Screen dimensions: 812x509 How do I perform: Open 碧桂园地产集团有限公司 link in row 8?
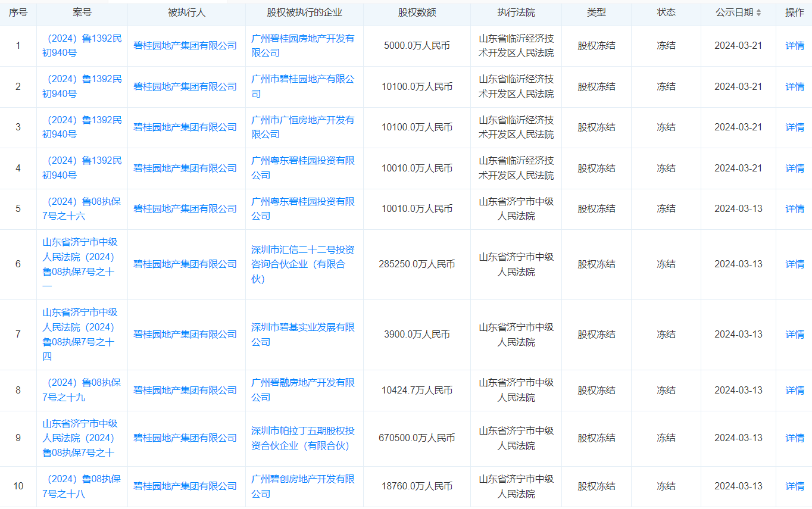[185, 391]
